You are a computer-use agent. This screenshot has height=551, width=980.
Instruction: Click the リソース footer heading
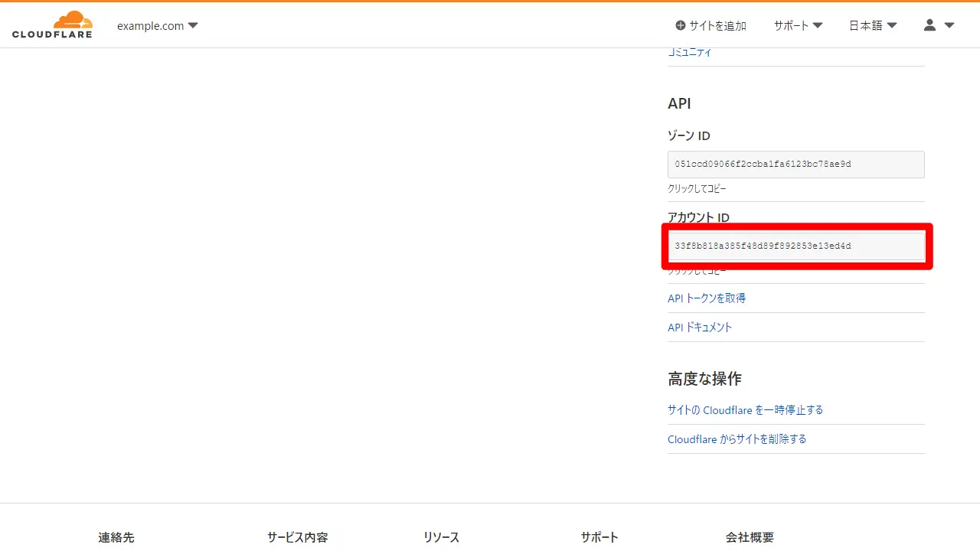click(x=441, y=537)
